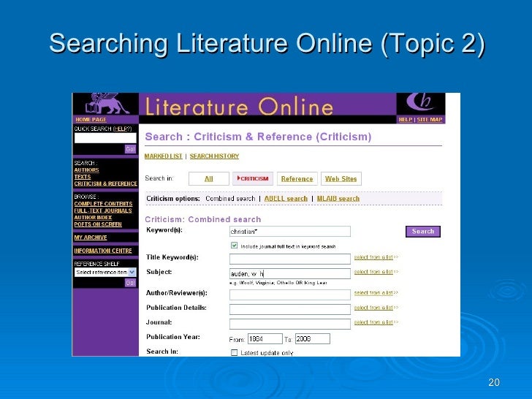Image resolution: width=532 pixels, height=399 pixels.
Task: Uncheck Include journal full text checkbox
Action: [234, 245]
